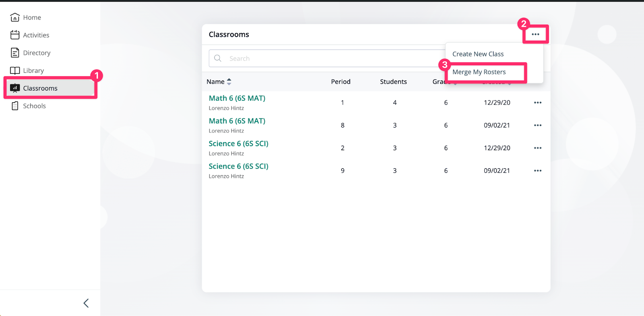Sort classrooms by the Name column arrows
The image size is (644, 316).
(x=229, y=82)
